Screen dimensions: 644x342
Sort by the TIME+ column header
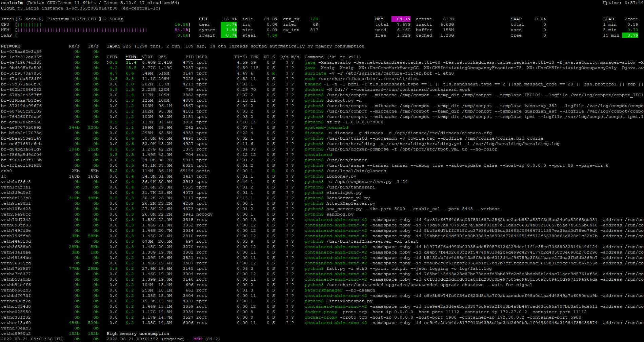coord(242,57)
